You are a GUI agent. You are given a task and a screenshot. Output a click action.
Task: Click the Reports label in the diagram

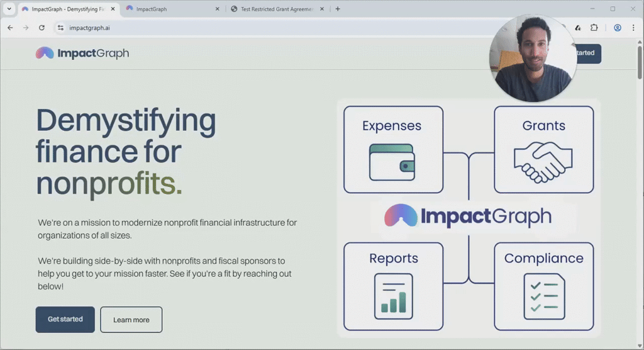(x=394, y=258)
